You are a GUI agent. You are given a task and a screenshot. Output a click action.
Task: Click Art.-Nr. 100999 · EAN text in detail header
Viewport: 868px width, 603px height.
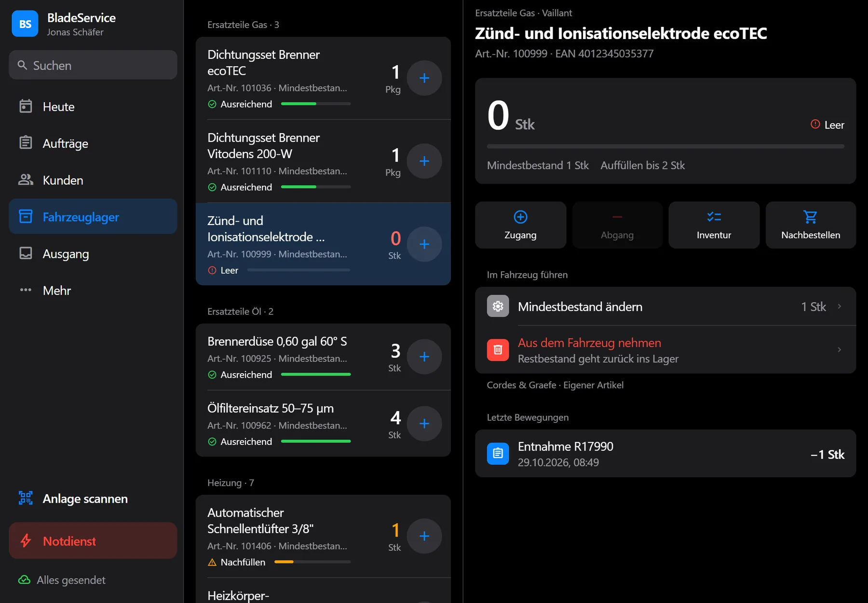click(564, 54)
